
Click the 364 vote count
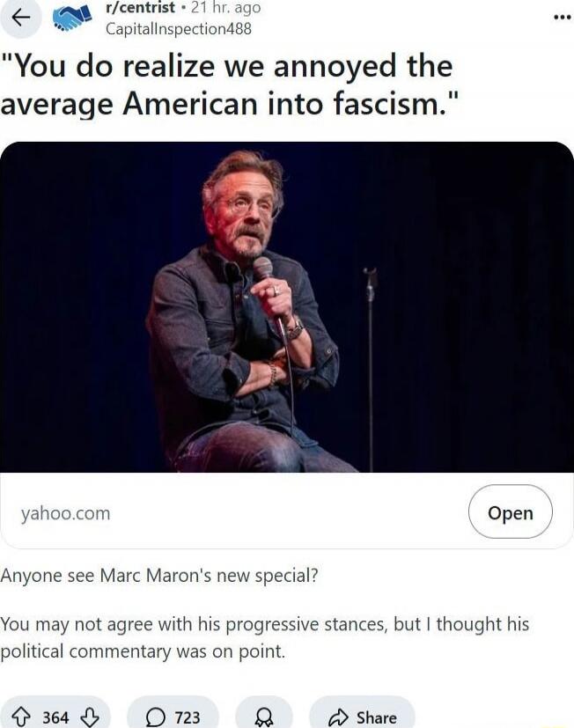tap(55, 717)
